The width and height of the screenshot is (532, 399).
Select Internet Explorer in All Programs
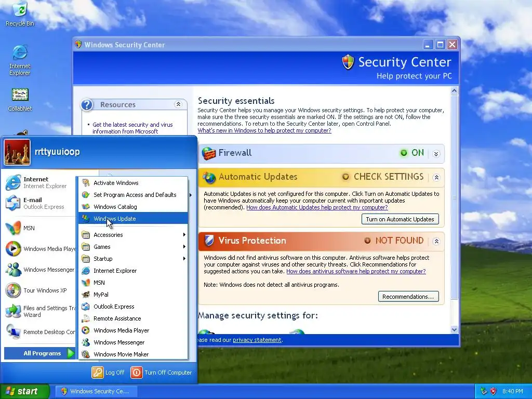pos(133,270)
